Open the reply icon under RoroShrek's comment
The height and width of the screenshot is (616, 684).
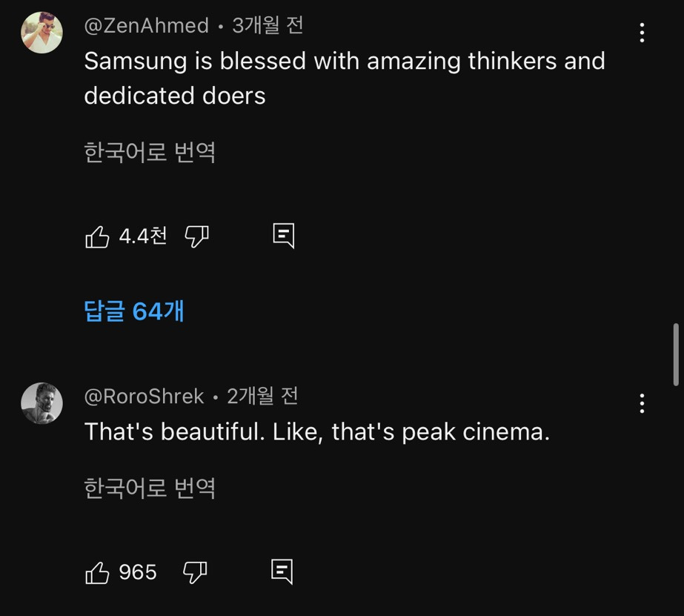point(283,570)
